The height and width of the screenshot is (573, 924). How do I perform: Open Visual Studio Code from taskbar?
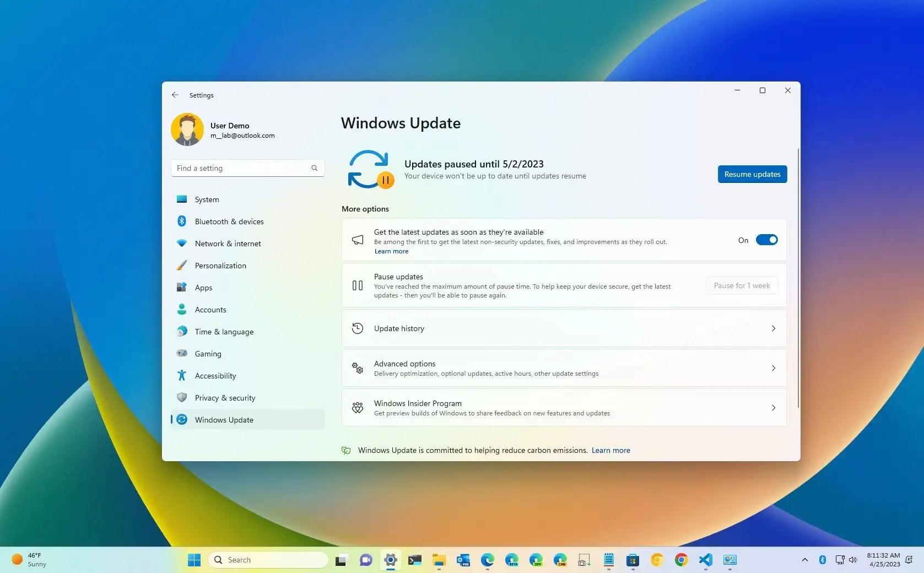705,560
